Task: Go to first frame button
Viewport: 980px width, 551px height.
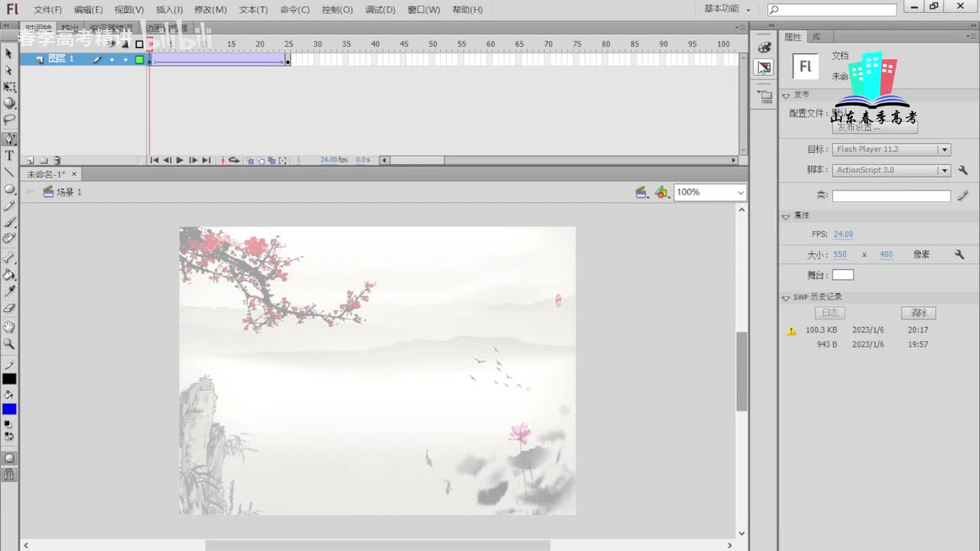Action: tap(155, 161)
